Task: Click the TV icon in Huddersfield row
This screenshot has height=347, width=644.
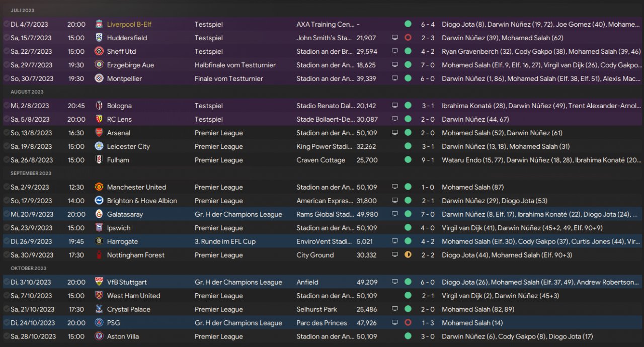Action: coord(395,38)
